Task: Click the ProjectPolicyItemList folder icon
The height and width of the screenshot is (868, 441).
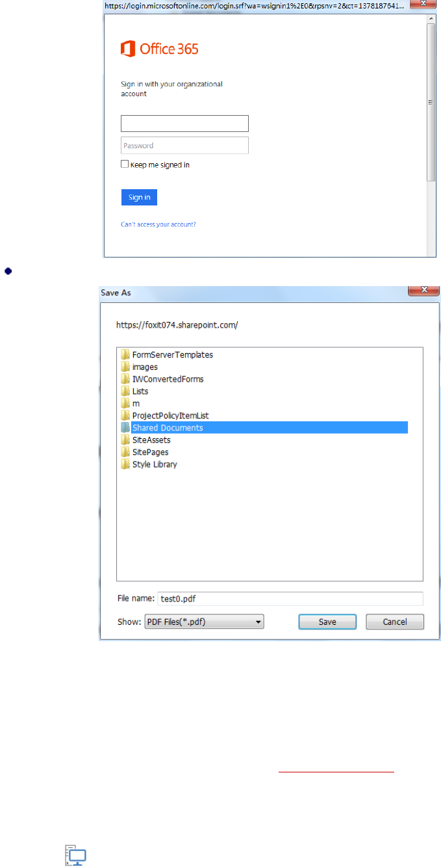Action: coord(125,415)
